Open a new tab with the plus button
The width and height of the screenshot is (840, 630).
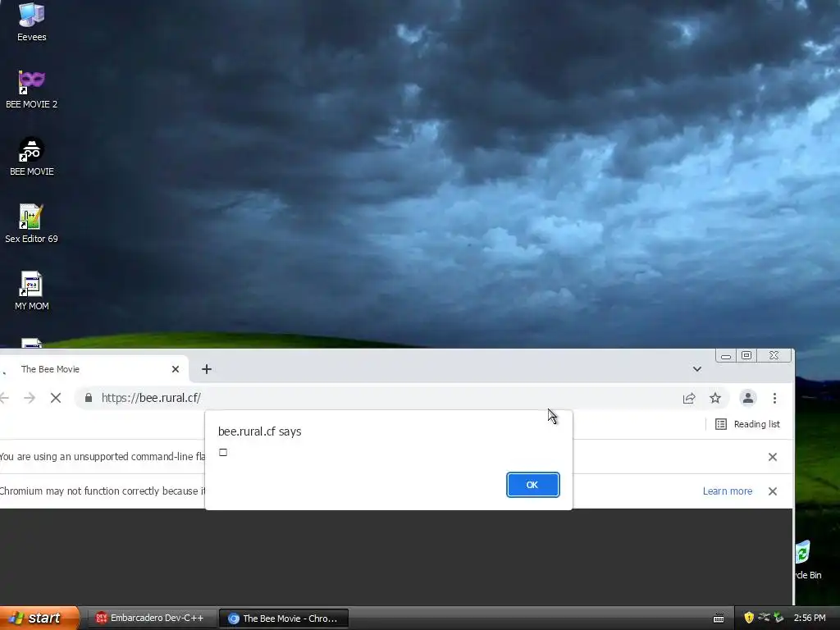pyautogui.click(x=207, y=369)
